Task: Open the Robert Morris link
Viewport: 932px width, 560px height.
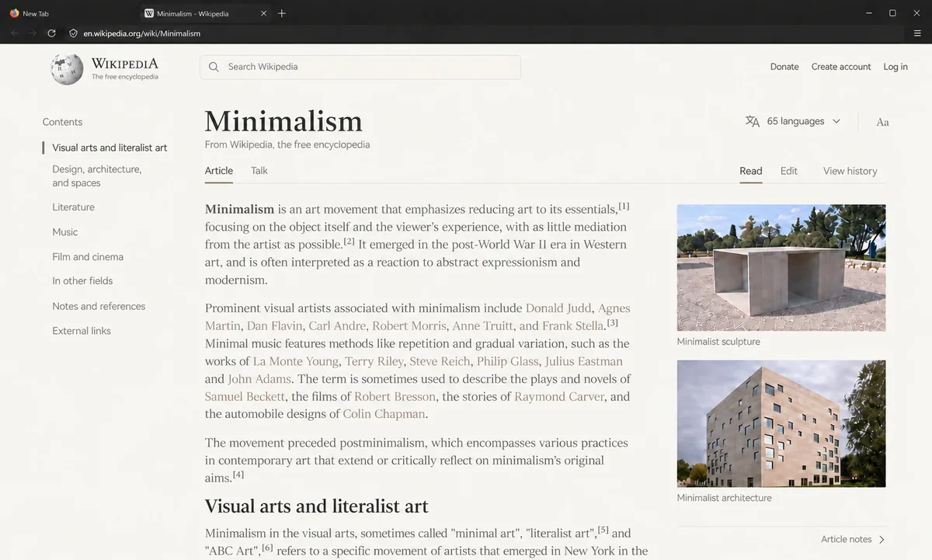Action: pos(409,326)
